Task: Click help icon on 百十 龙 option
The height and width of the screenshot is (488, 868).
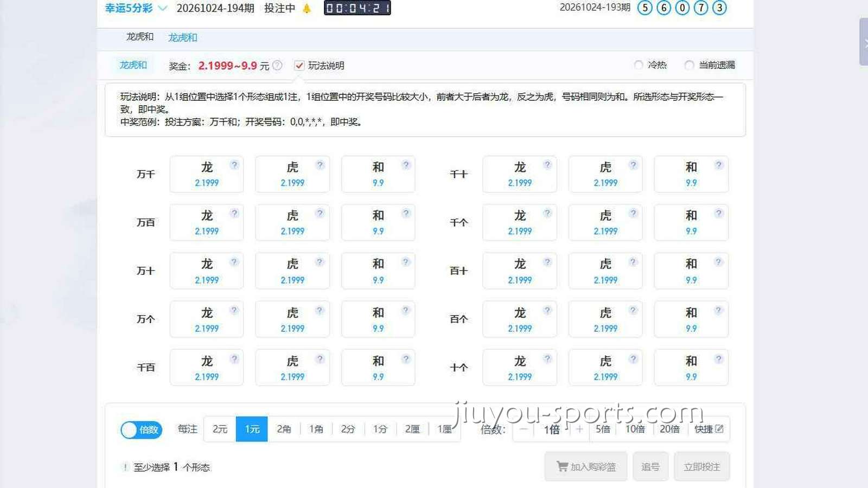Action: [547, 262]
